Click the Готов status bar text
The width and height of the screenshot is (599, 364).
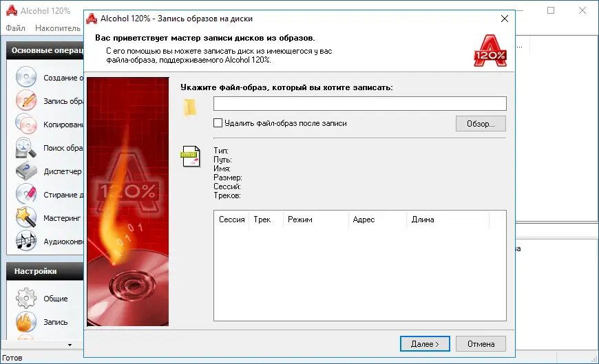(x=12, y=358)
